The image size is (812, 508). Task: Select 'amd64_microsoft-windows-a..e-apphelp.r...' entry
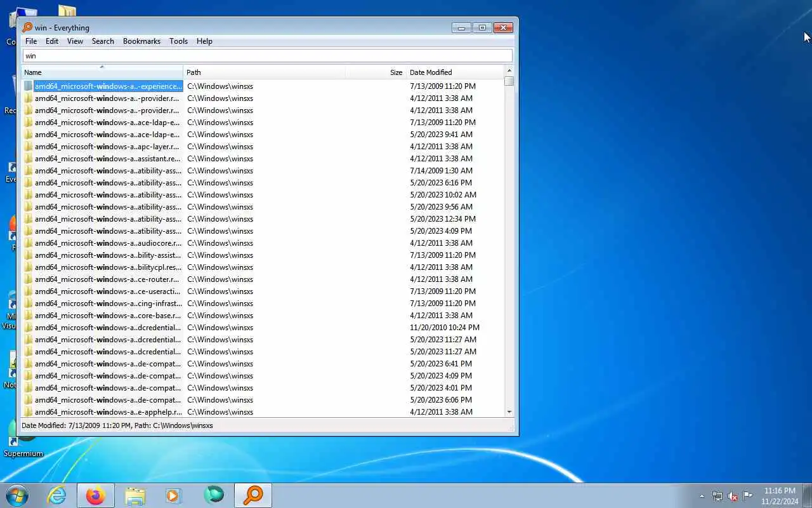pyautogui.click(x=108, y=411)
